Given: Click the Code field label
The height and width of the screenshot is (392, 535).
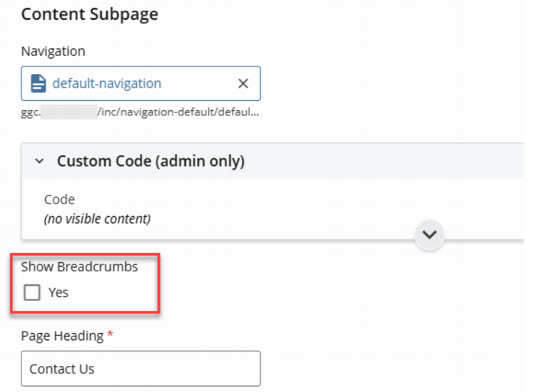Looking at the screenshot, I should click(59, 199).
